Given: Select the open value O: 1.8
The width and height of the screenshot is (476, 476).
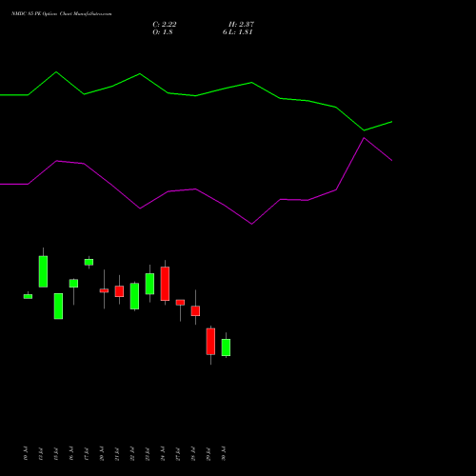Looking at the screenshot, I should (163, 32).
